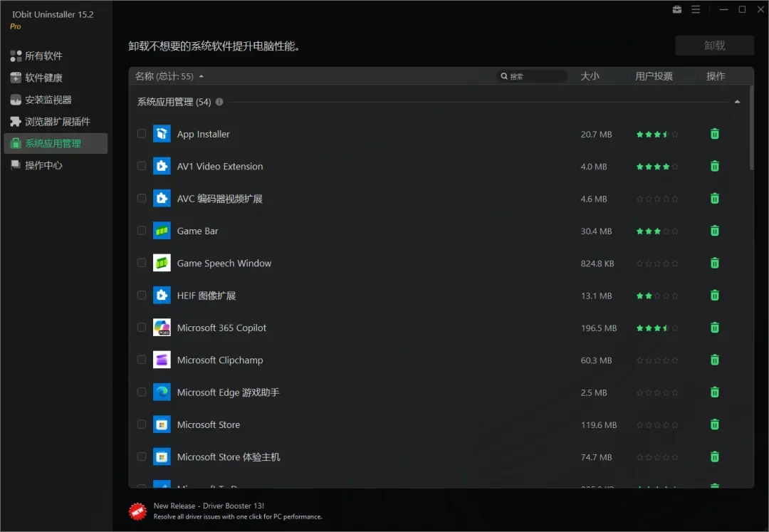Rate AVC 编码器视频扩展 using its empty stars

pyautogui.click(x=657, y=199)
